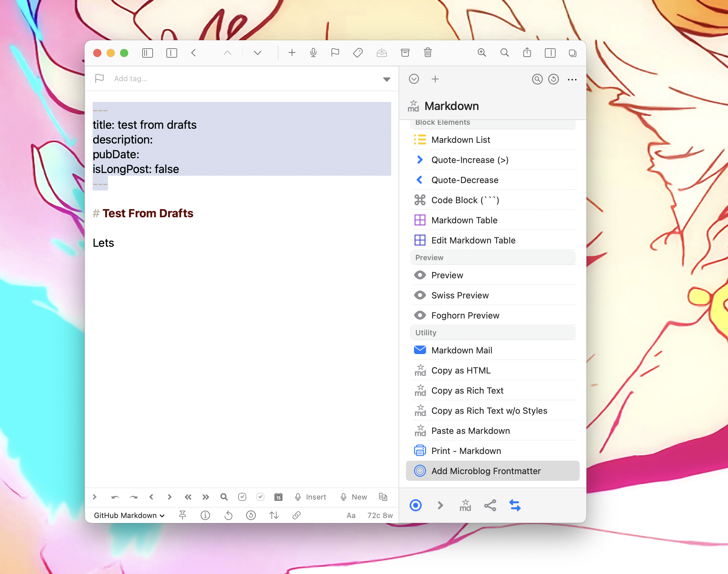
Task: Jump forward with the double right chevrons
Action: 206,497
